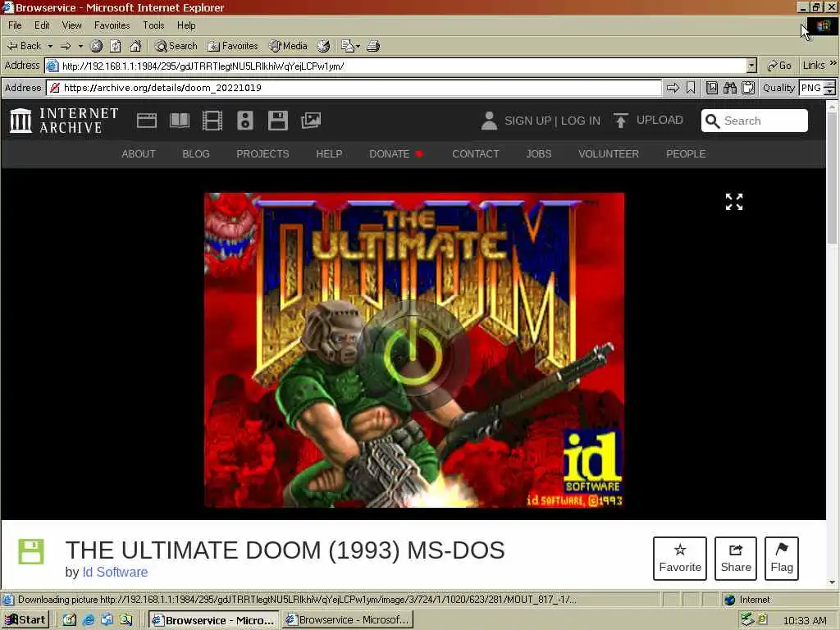The height and width of the screenshot is (630, 840).
Task: Click the Quality PNG selector field
Action: (811, 88)
